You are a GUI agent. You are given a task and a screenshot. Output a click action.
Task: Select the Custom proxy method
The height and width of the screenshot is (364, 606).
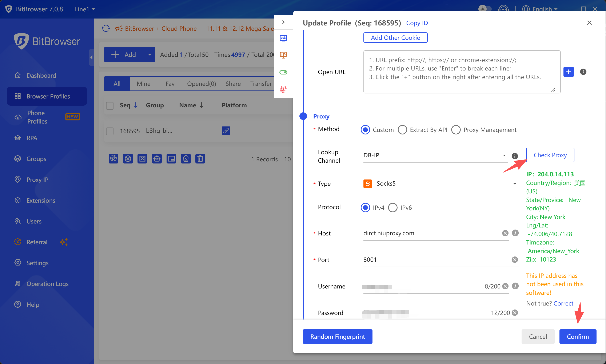[x=377, y=130]
